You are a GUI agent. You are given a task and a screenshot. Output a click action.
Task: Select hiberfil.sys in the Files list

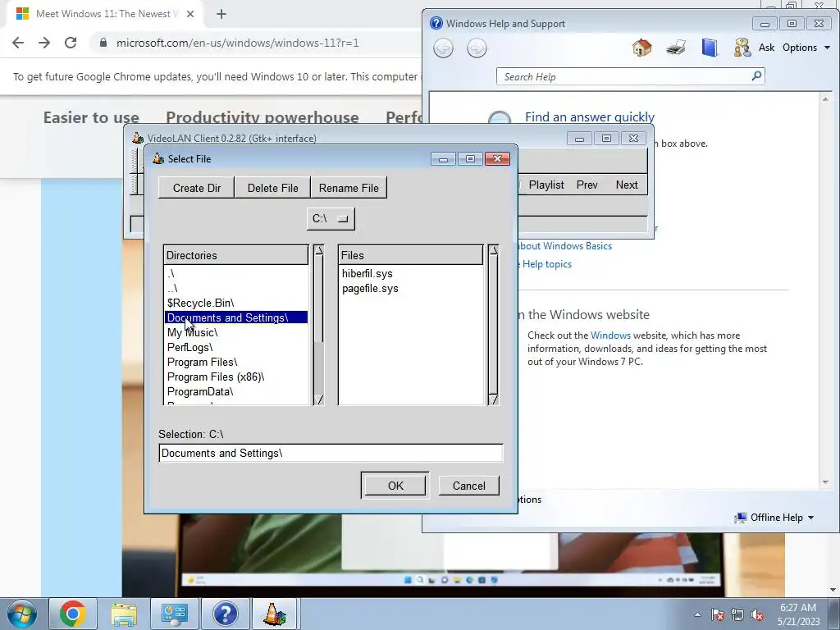[x=410, y=274]
